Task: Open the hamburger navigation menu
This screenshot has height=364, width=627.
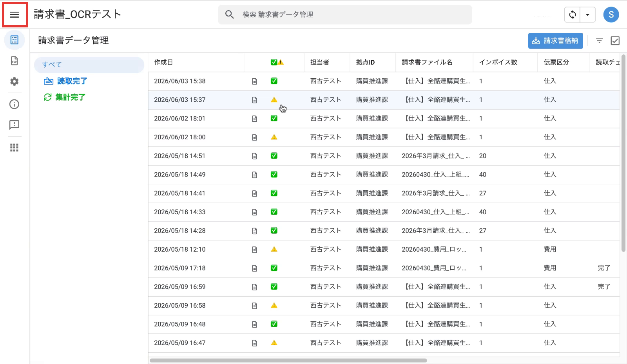Action: coord(14,15)
